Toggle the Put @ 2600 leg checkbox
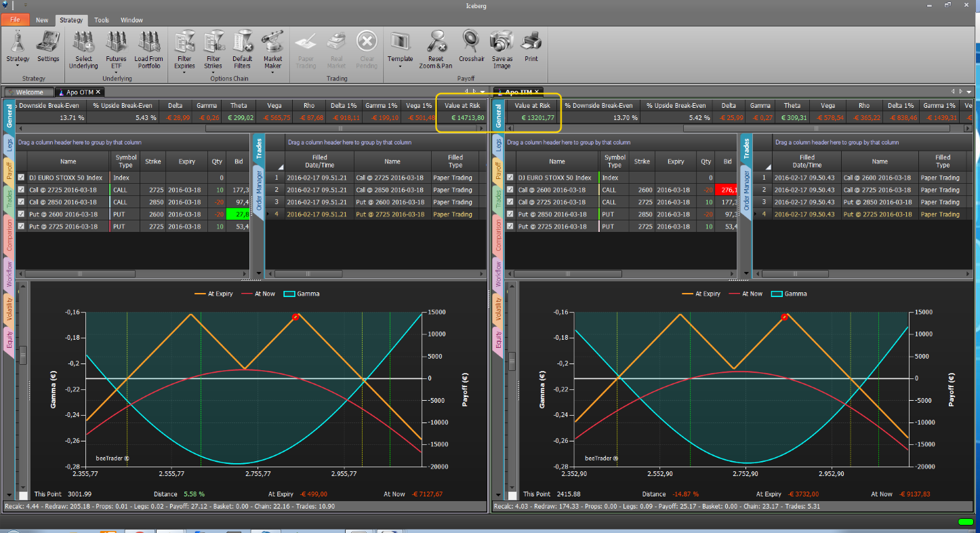The height and width of the screenshot is (533, 980). [21, 214]
